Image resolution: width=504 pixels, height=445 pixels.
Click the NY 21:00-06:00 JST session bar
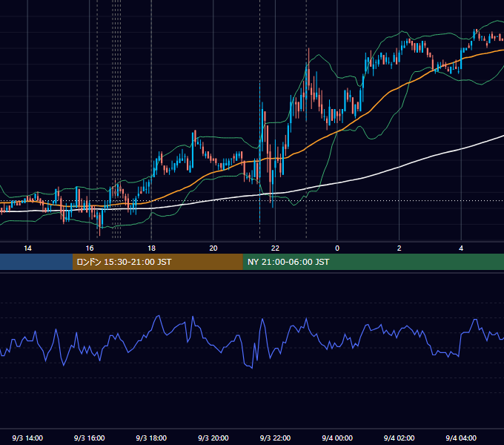point(373,262)
